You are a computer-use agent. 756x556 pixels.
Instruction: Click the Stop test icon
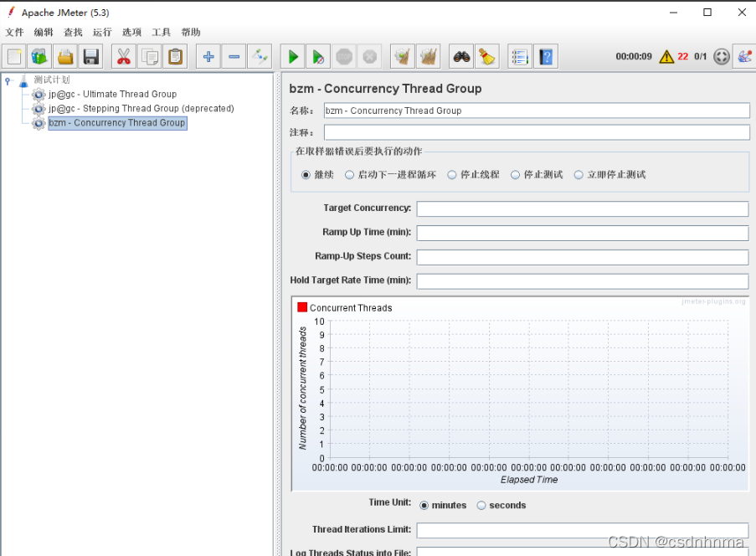(x=344, y=57)
